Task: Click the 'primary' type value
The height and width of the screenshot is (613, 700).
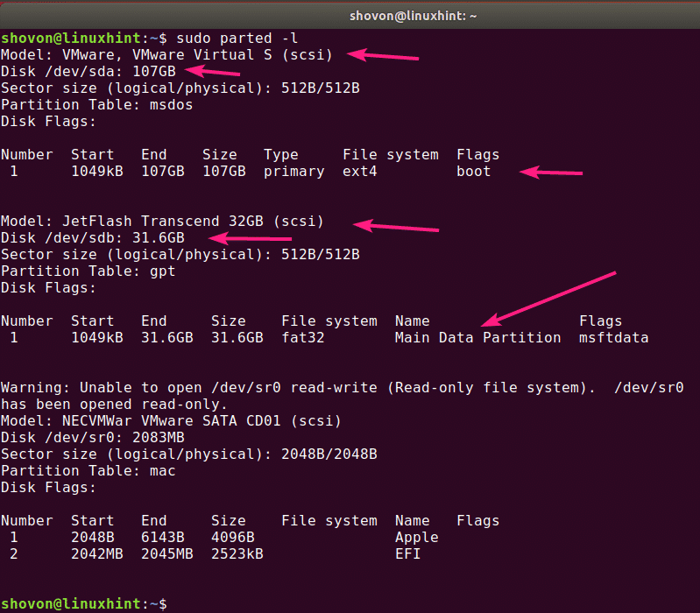Action: pos(294,172)
